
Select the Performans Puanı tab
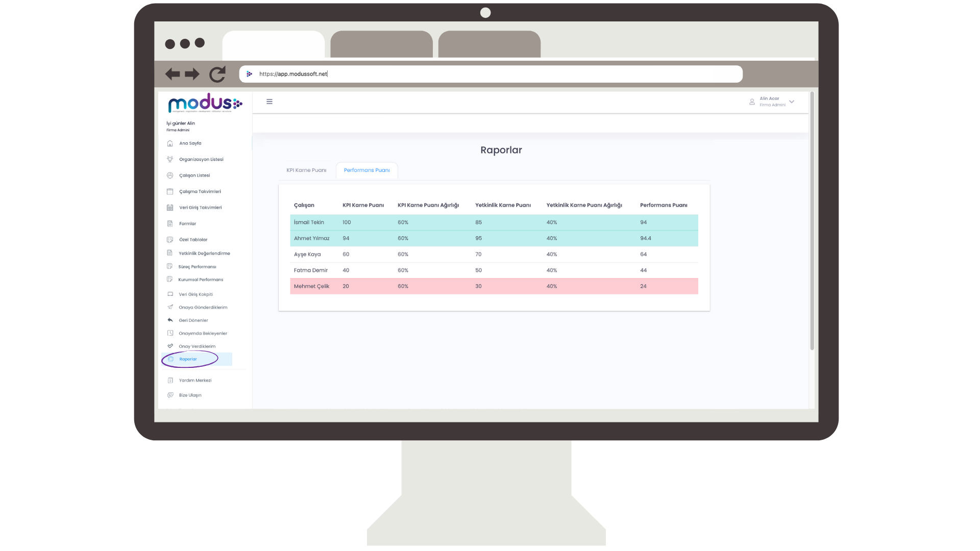[x=366, y=170]
